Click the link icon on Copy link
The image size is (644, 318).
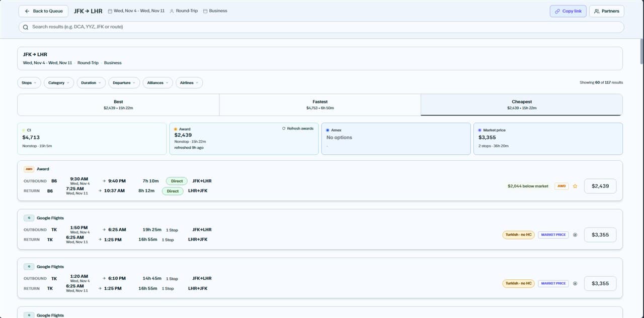pyautogui.click(x=557, y=11)
